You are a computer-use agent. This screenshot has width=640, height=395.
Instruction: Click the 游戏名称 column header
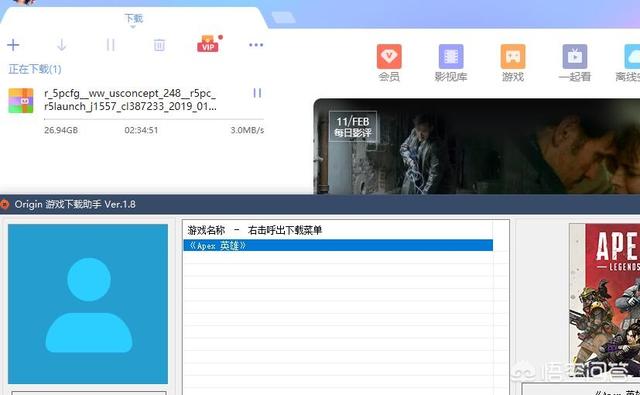coord(206,230)
